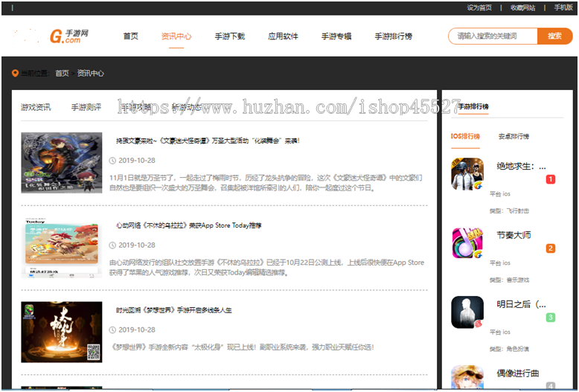
Task: Open 应用软件 navigation item
Action: tap(283, 36)
